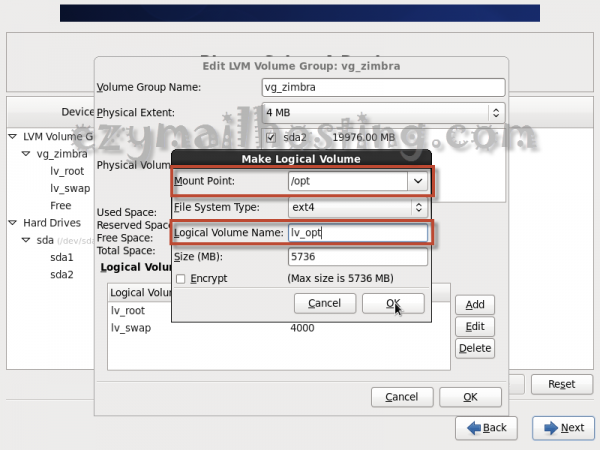Viewport: 600px width, 450px height.
Task: Click Delete logical volume button
Action: point(475,348)
